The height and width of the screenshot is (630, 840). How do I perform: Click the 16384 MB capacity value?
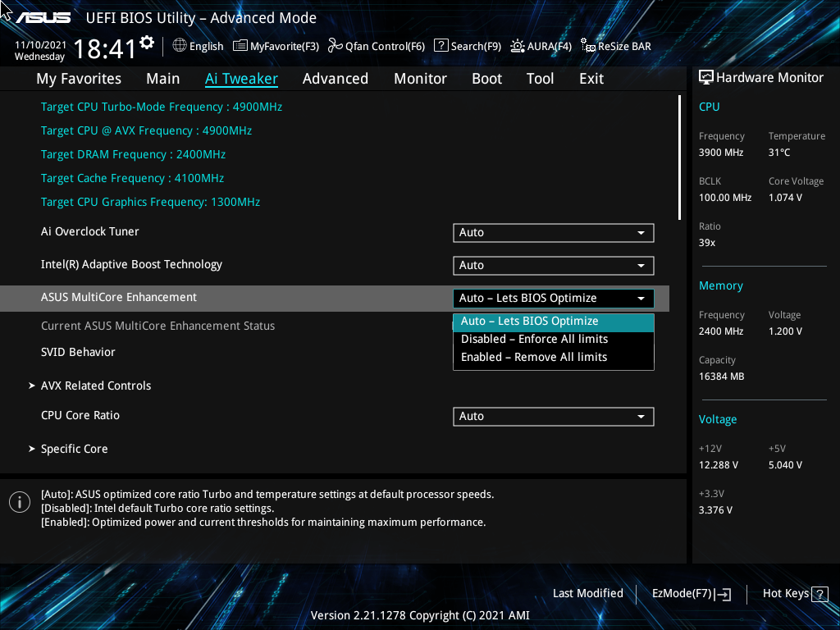pos(722,377)
